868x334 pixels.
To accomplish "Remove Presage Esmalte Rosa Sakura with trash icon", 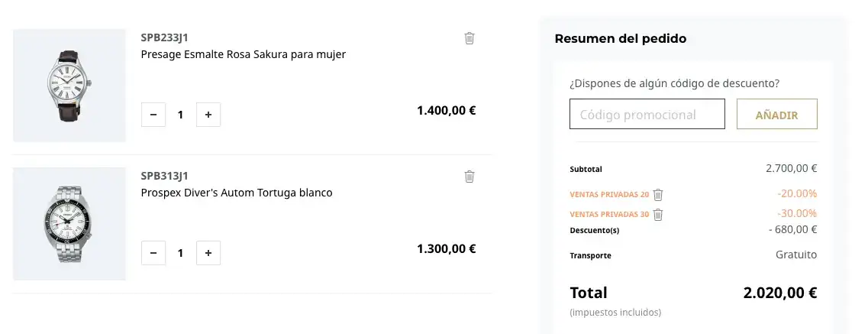I will 469,38.
